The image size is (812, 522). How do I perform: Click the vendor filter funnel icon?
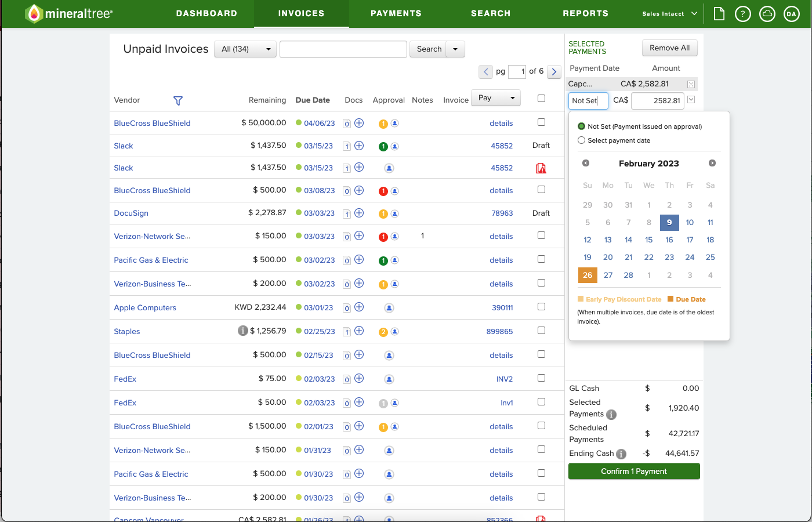tap(178, 101)
